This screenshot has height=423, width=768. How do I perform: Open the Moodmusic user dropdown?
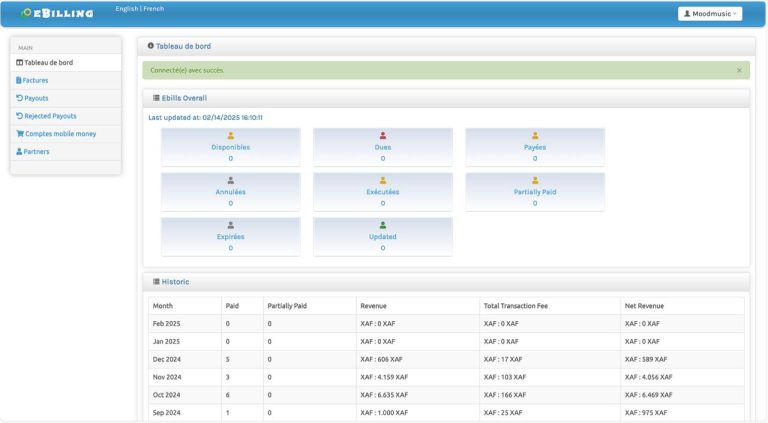coord(709,14)
